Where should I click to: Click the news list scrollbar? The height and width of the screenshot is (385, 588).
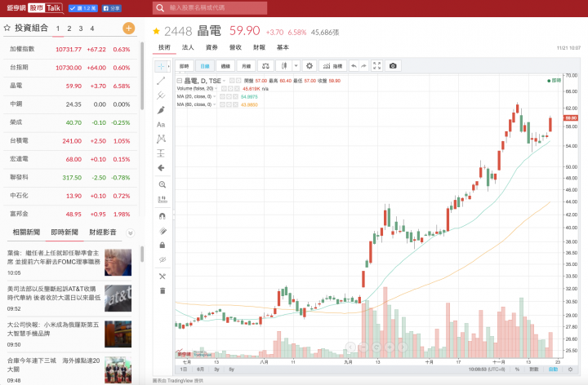coord(142,254)
